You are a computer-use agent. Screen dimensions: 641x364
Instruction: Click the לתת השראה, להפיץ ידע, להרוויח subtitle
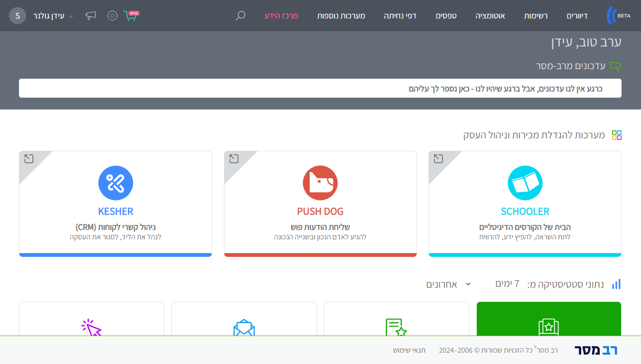pyautogui.click(x=525, y=237)
